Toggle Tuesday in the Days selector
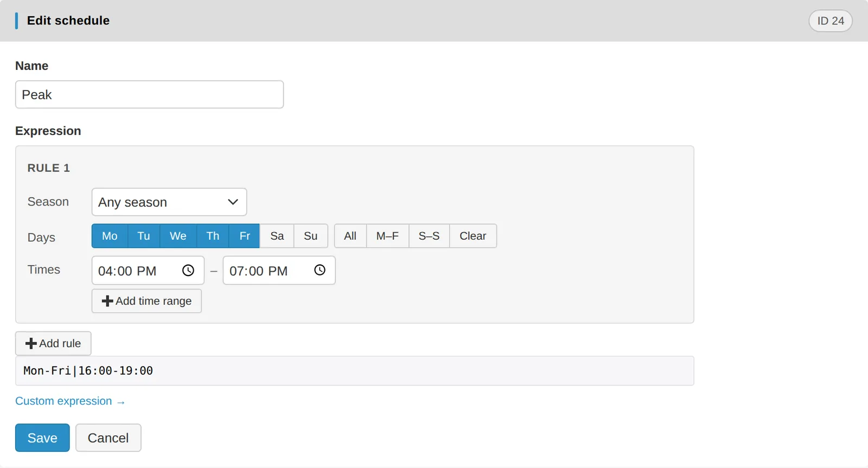Screen dimensions: 868x468 [144, 236]
